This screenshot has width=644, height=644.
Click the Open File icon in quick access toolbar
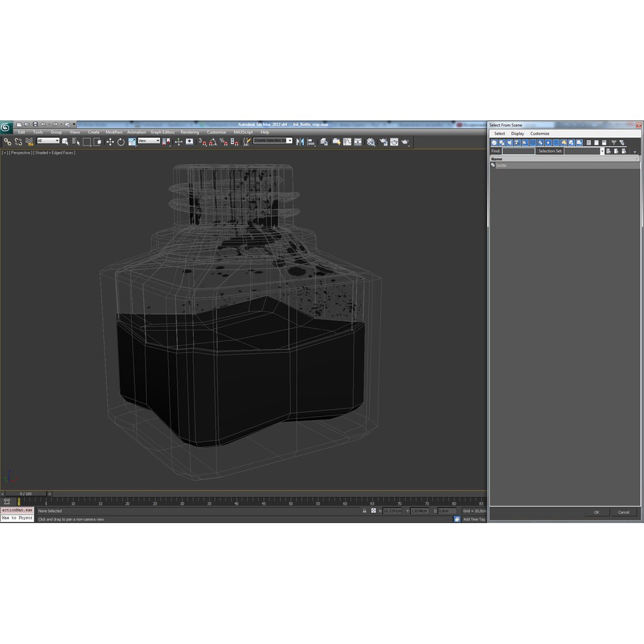(x=27, y=125)
